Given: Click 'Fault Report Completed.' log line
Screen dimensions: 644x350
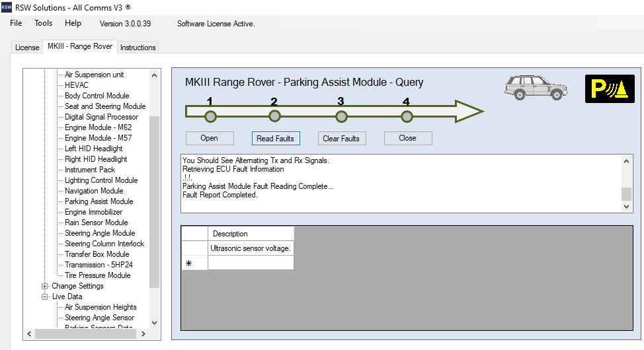Looking at the screenshot, I should coord(220,195).
